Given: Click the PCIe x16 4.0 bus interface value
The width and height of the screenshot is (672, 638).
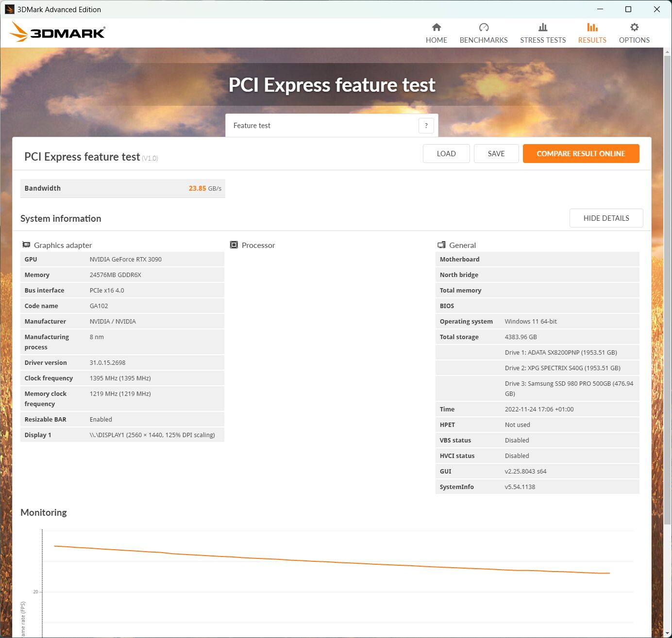Looking at the screenshot, I should click(x=107, y=291).
